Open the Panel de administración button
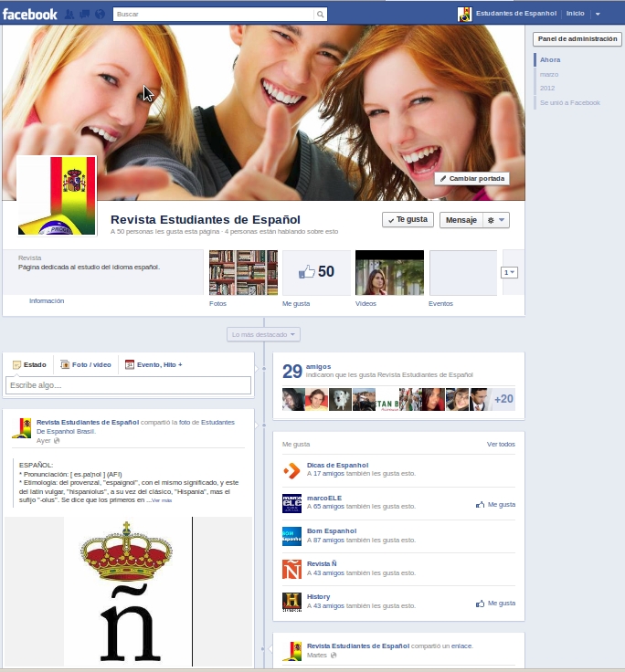625x672 pixels. tap(577, 39)
